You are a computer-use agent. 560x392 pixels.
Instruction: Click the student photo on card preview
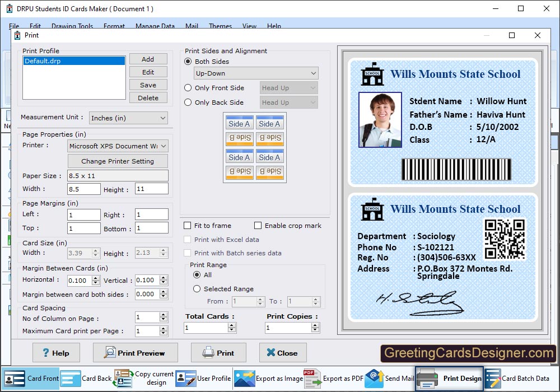[380, 120]
